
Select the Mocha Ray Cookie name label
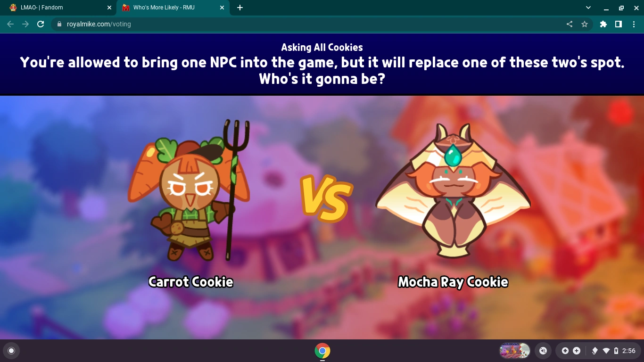point(453,282)
